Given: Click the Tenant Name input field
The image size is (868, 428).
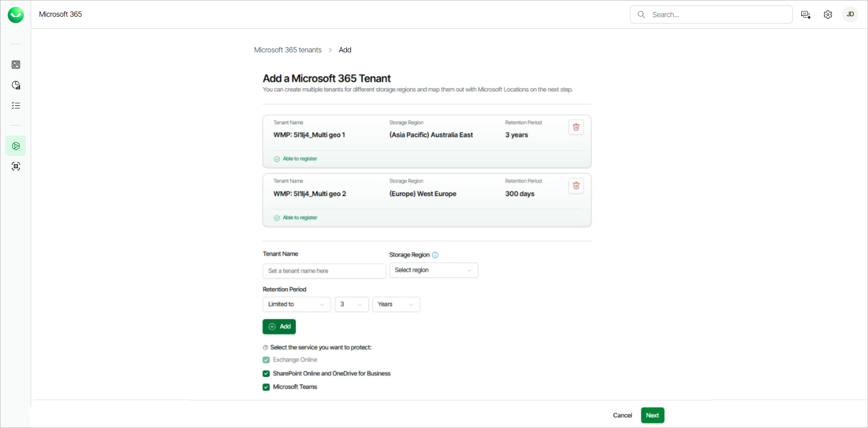Looking at the screenshot, I should tap(324, 271).
